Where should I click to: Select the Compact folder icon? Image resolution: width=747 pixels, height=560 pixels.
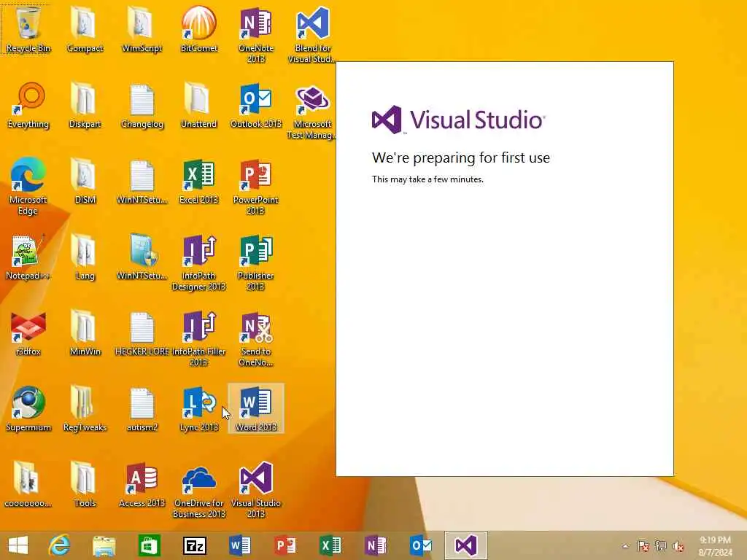85,28
